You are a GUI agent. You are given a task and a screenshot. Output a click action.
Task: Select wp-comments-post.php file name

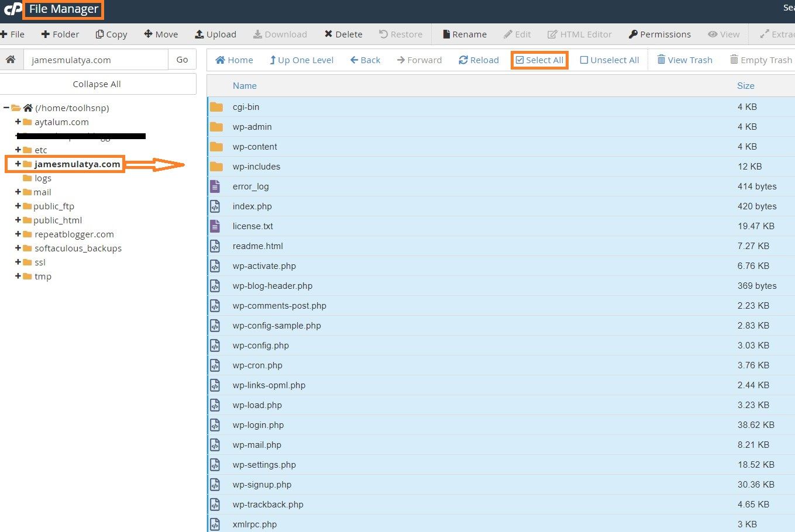pyautogui.click(x=280, y=306)
